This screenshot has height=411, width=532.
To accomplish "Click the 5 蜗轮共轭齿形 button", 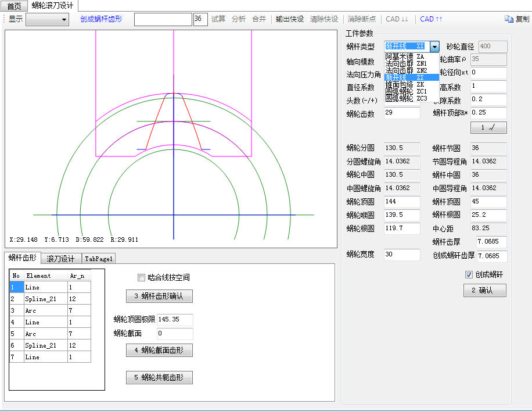I will point(159,378).
